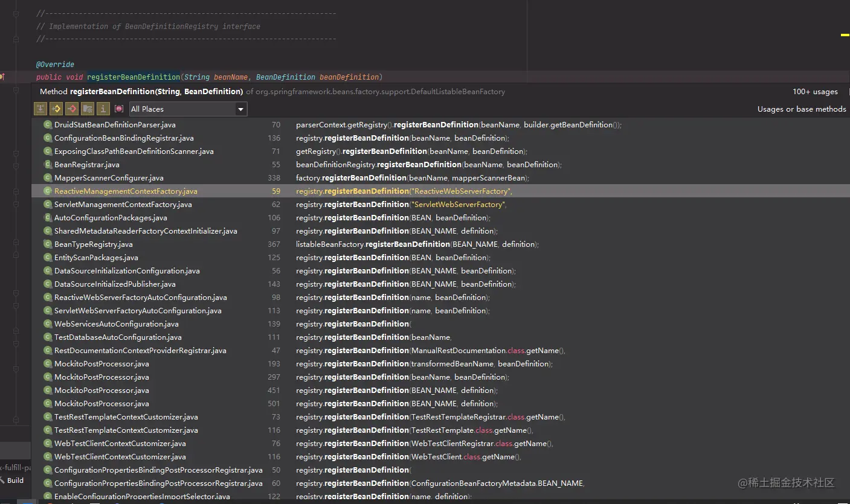Click the red method 'm' icon
850x504 pixels.
119,109
